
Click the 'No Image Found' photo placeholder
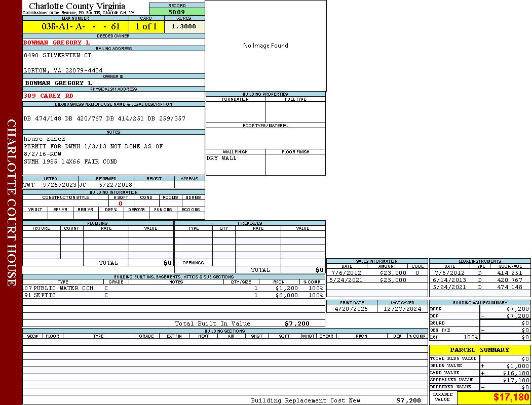(265, 46)
